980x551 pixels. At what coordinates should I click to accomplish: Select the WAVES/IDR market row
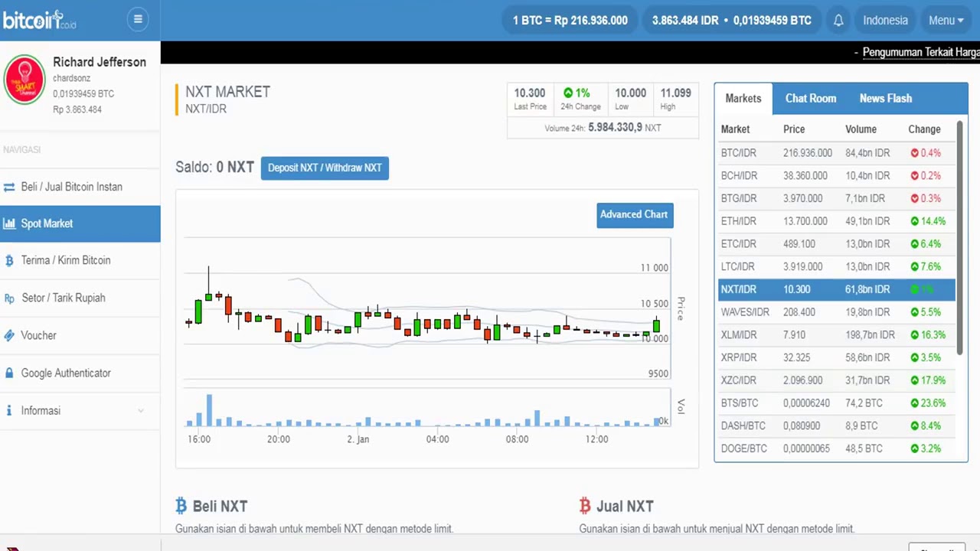[x=837, y=312]
